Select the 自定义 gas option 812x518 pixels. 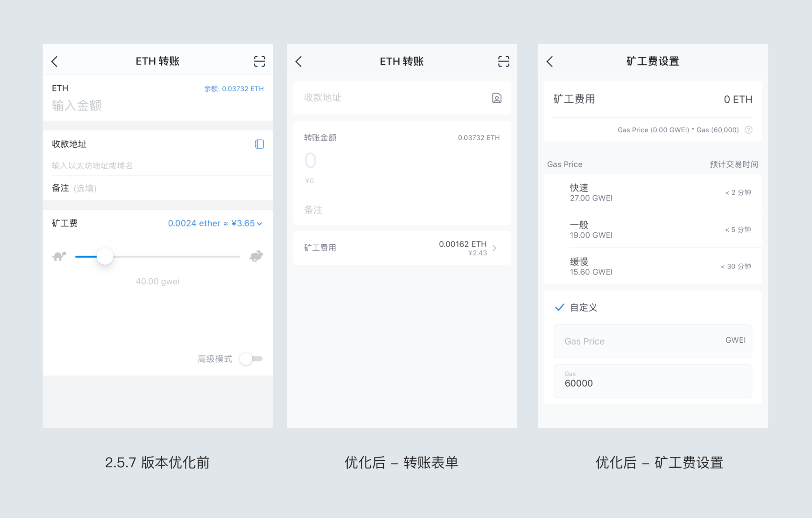click(653, 307)
